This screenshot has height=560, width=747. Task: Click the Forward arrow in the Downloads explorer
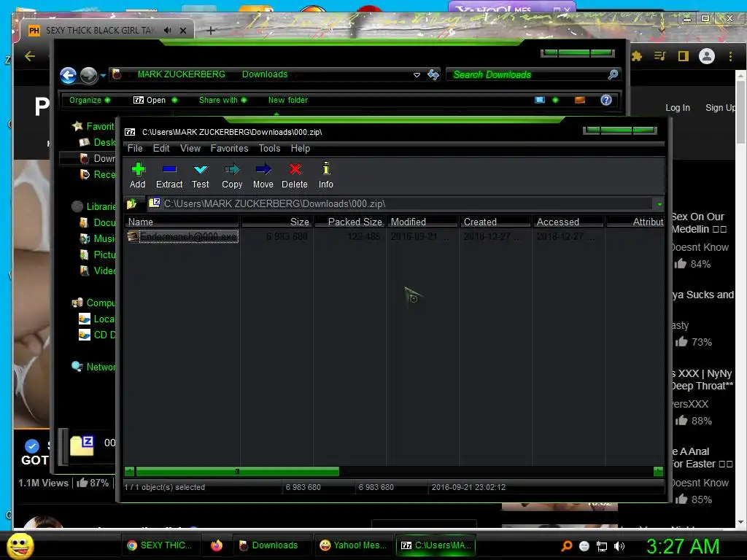coord(88,75)
